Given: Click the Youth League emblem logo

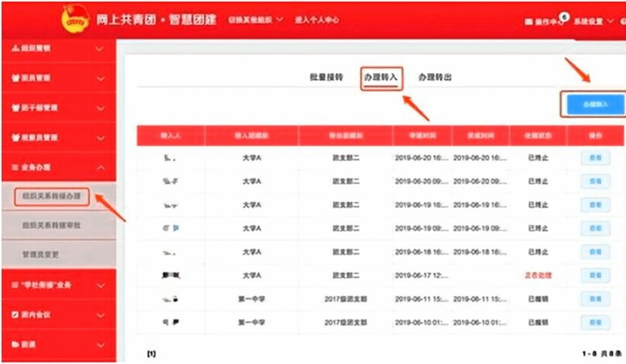Looking at the screenshot, I should point(75,20).
